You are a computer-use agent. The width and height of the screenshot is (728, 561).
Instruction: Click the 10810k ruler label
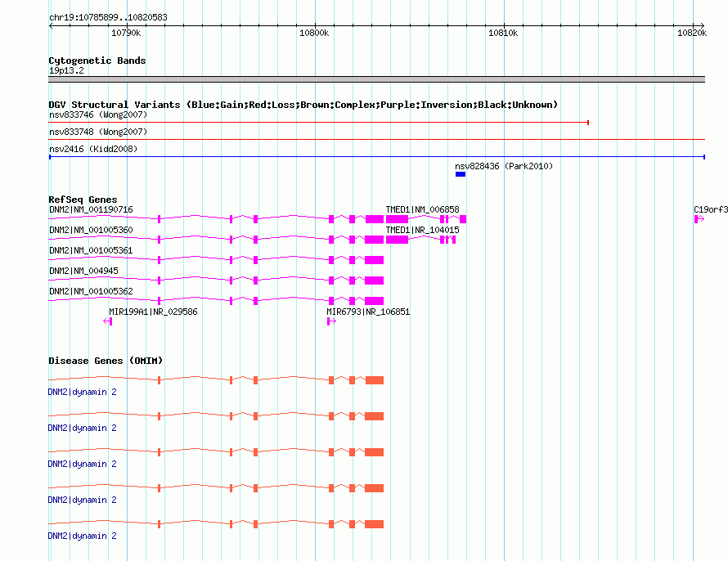[503, 33]
